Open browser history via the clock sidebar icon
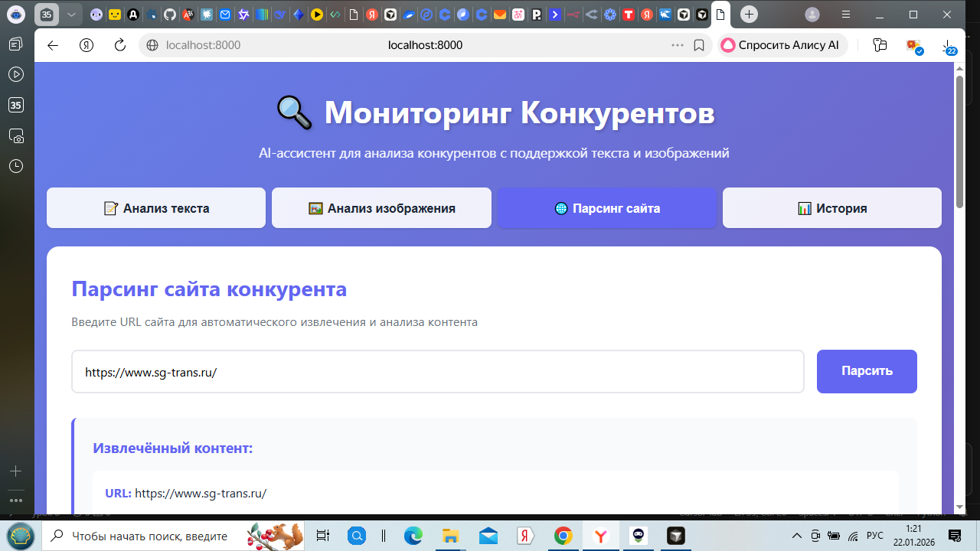 point(17,165)
